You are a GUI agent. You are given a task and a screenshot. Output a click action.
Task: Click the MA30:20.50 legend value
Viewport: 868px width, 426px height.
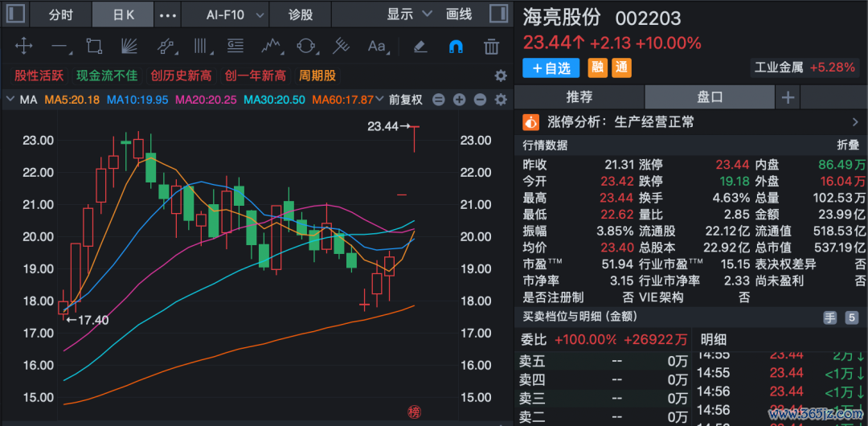click(x=275, y=100)
